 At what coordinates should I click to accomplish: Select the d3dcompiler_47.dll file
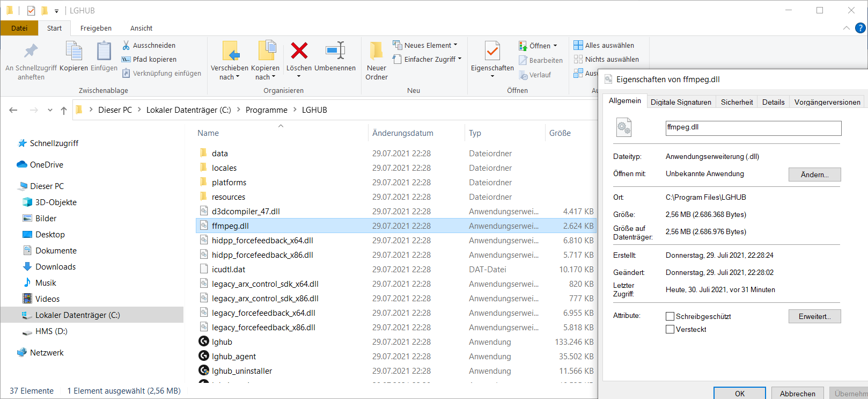tap(246, 212)
